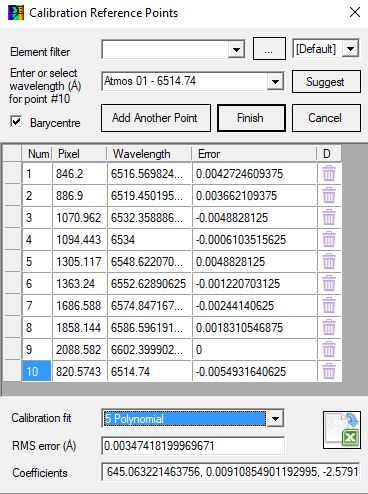This screenshot has width=368, height=494.
Task: Click the Num column header
Action: [37, 154]
